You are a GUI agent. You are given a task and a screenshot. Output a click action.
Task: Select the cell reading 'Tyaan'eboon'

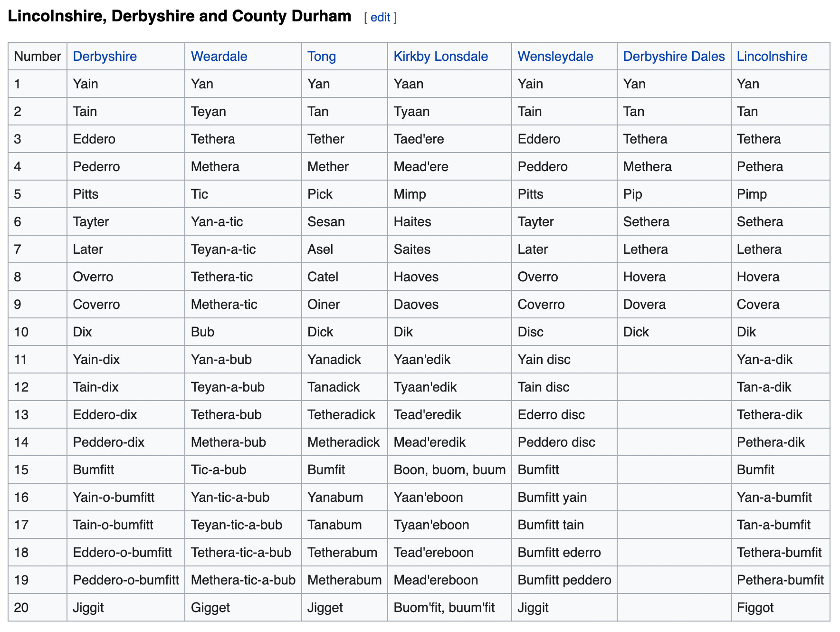(449, 525)
